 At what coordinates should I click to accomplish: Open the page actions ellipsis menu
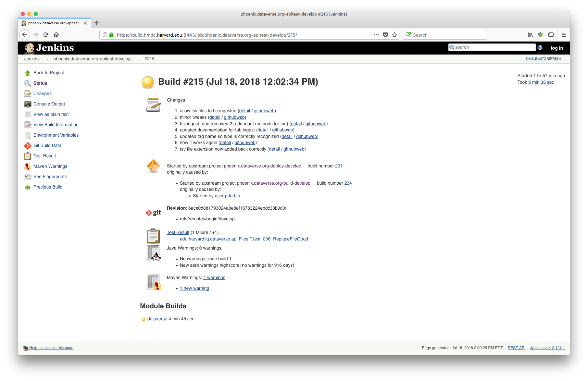(x=376, y=35)
